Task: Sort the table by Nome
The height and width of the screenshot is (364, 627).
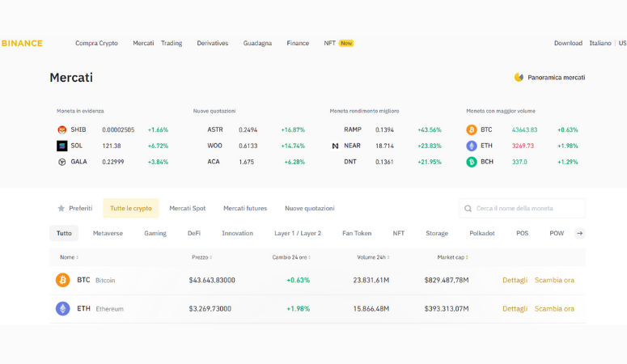Action: click(x=69, y=257)
